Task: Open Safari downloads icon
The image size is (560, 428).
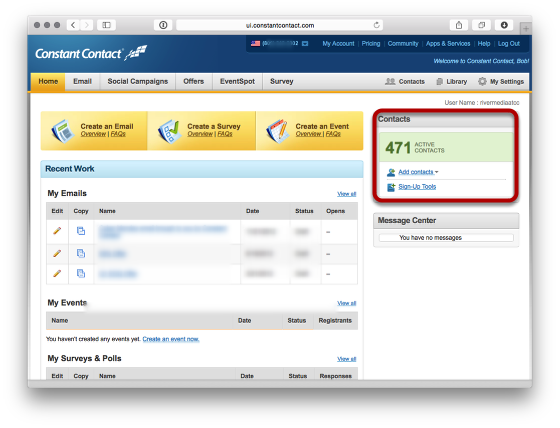Action: point(504,25)
